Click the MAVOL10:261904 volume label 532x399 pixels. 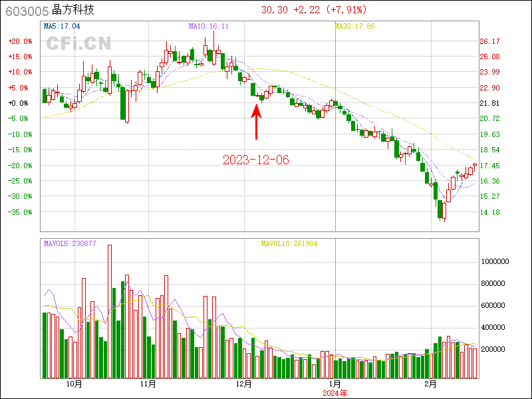[289, 243]
